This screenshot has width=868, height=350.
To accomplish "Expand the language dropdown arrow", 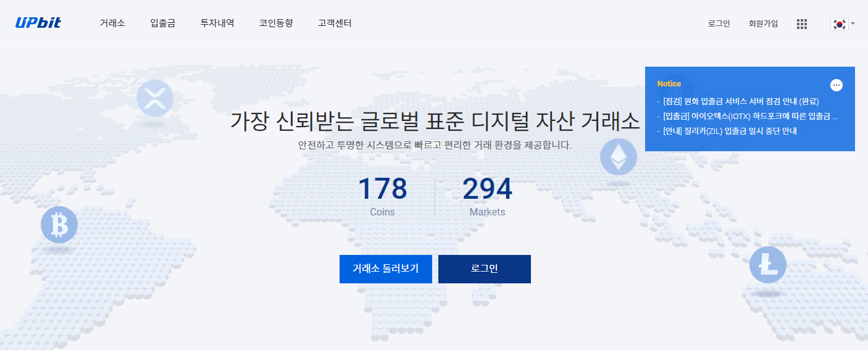I will (x=853, y=24).
